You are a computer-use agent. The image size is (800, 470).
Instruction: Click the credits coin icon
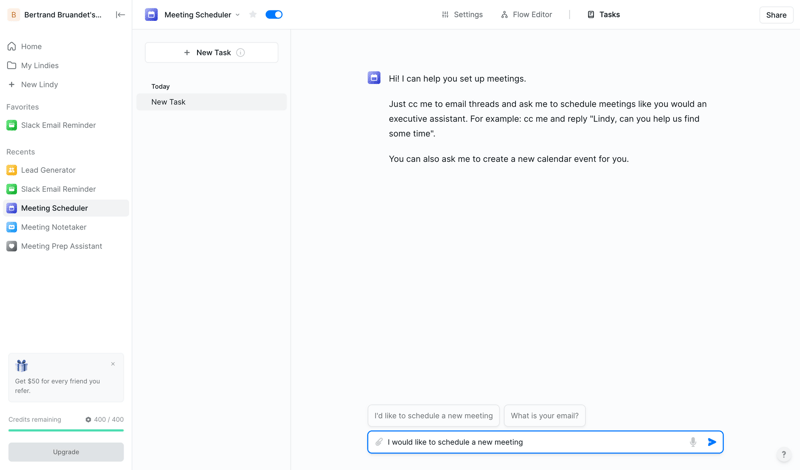coord(88,419)
